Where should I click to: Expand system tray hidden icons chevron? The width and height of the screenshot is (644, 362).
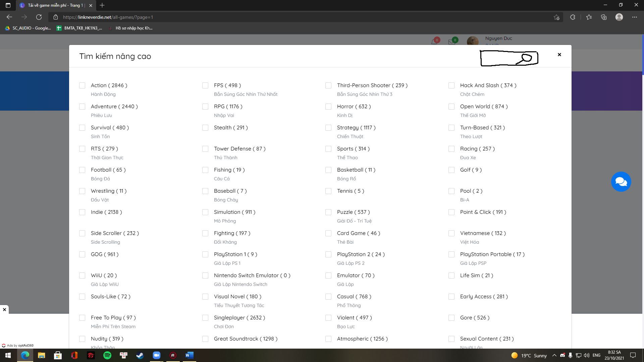(x=554, y=355)
